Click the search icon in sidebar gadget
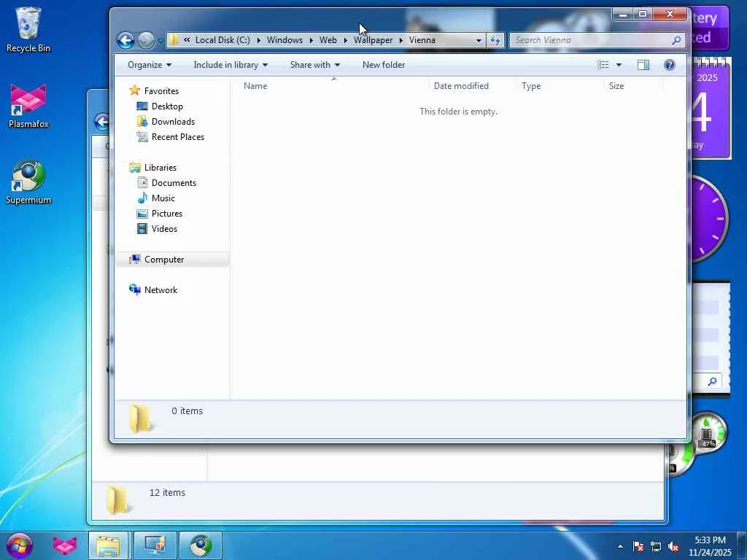This screenshot has width=747, height=560. [x=712, y=381]
